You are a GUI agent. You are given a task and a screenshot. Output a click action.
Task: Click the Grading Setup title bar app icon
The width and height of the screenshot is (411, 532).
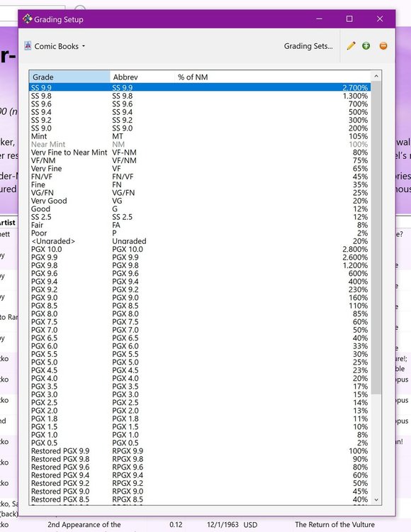pos(27,19)
